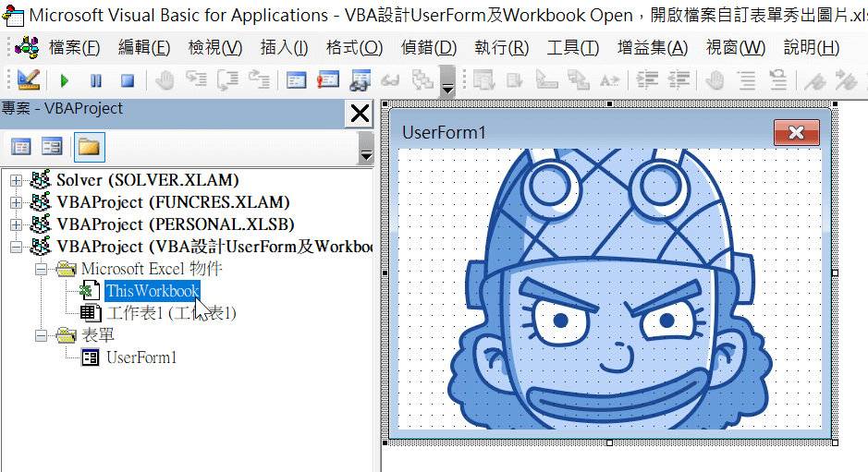Image resolution: width=868 pixels, height=472 pixels.
Task: Open the Immediate Window icon
Action: 328,80
